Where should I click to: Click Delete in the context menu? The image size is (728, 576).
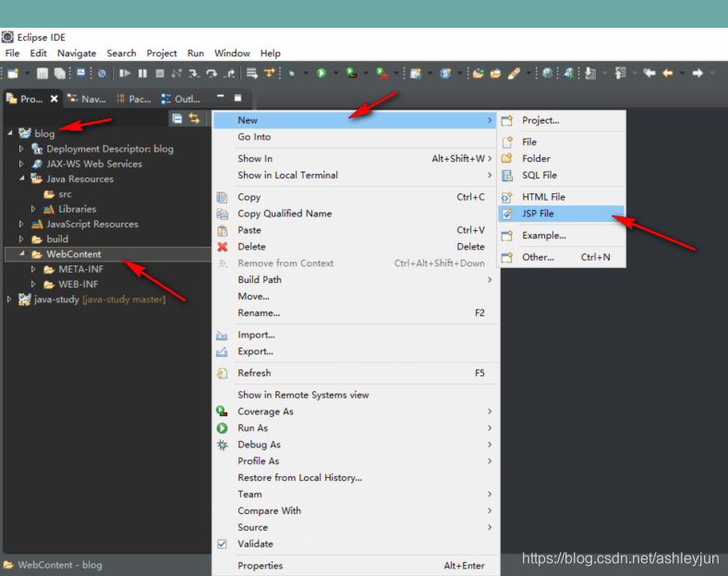click(356, 247)
